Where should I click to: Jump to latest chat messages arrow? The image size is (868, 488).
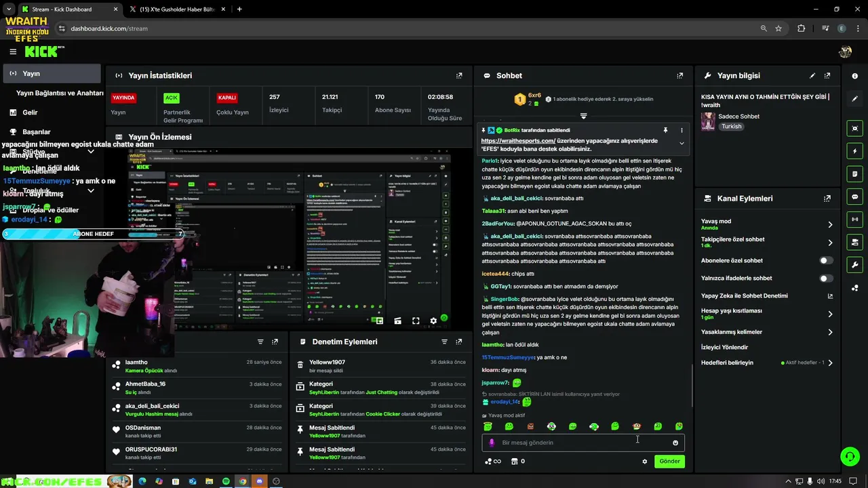[x=583, y=116]
